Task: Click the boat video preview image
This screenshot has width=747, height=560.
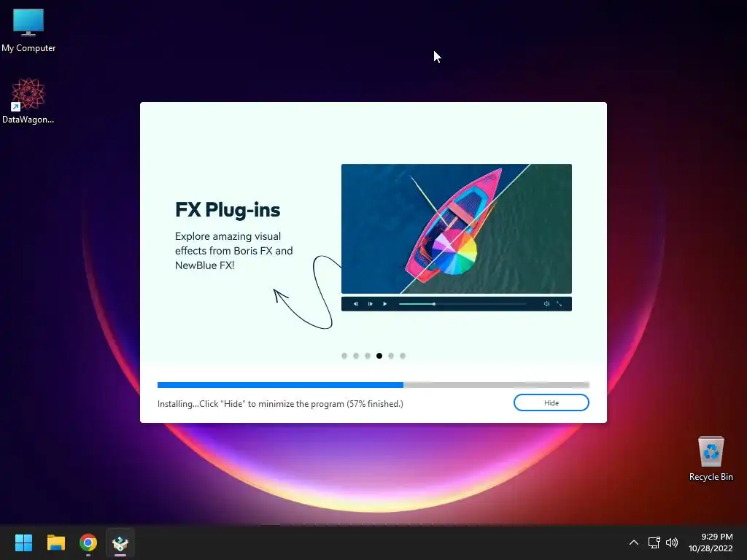Action: click(x=457, y=228)
